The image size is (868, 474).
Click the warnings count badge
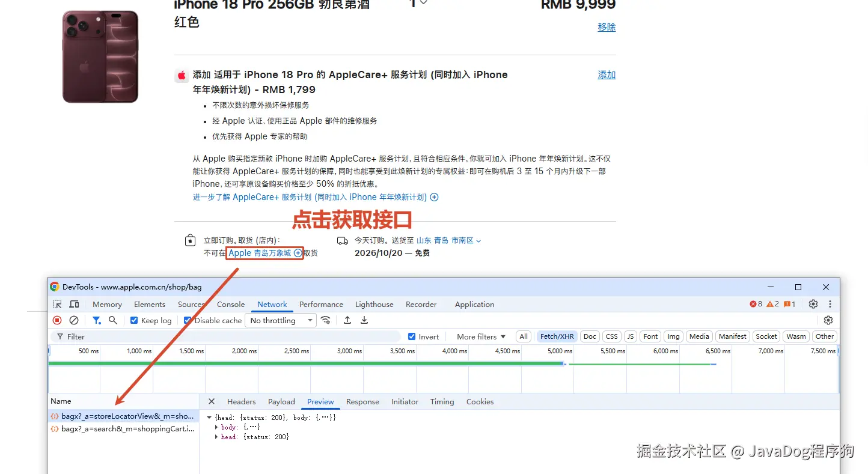(x=773, y=305)
